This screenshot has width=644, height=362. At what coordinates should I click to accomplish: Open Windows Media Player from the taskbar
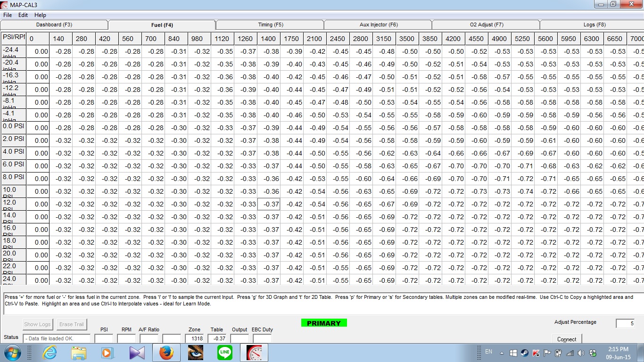tap(108, 352)
